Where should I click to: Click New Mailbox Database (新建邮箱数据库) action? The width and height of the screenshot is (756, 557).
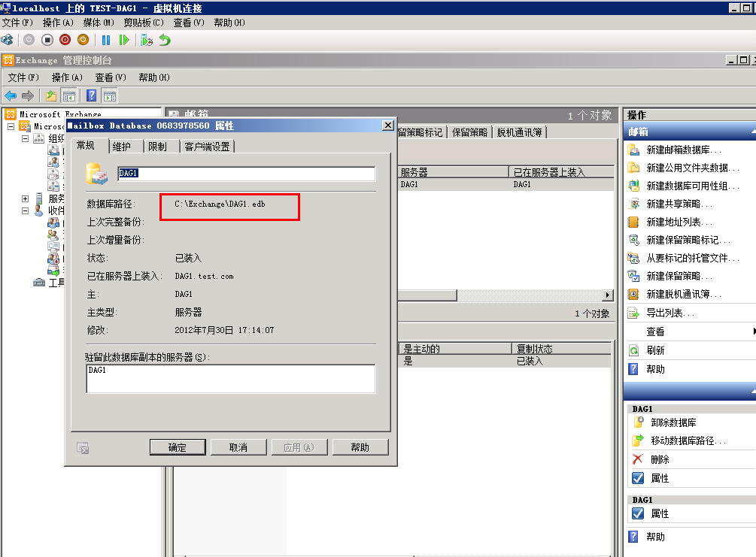[x=684, y=150]
